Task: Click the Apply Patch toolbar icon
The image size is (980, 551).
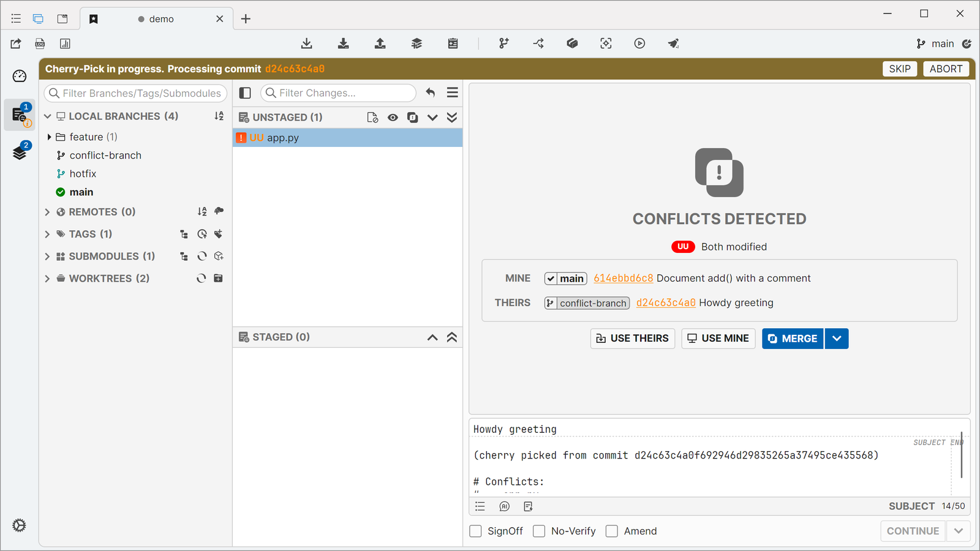Action: click(453, 43)
